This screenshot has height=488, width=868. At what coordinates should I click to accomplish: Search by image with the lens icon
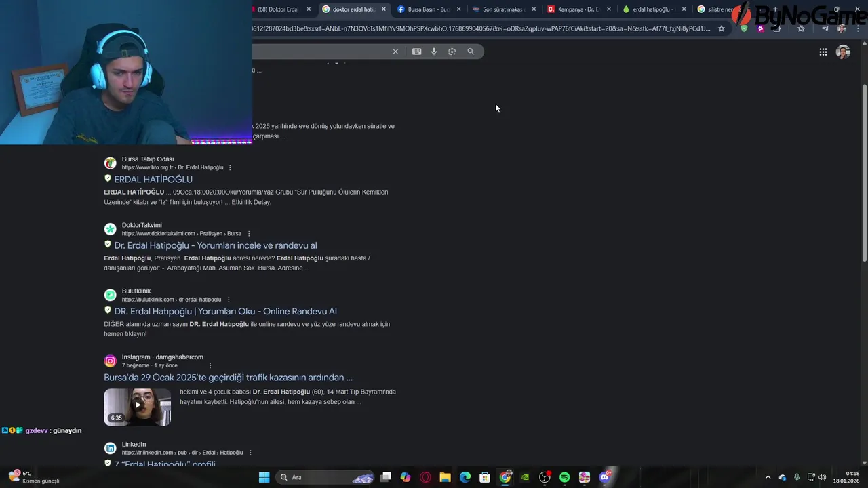point(452,52)
